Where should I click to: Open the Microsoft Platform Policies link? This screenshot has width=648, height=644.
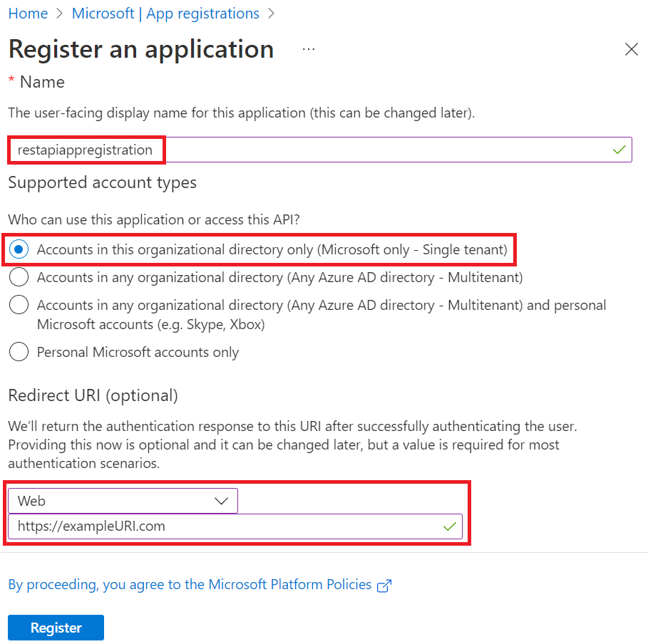pyautogui.click(x=190, y=585)
